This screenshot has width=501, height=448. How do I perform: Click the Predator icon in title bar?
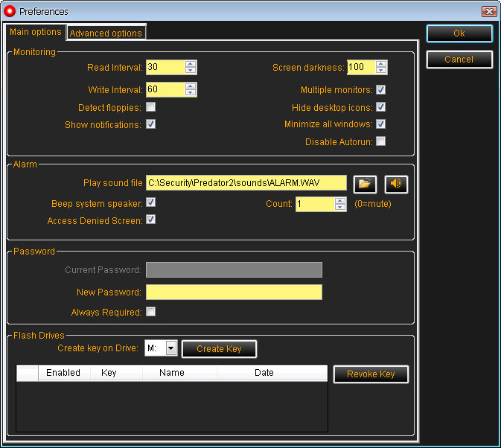(10, 11)
